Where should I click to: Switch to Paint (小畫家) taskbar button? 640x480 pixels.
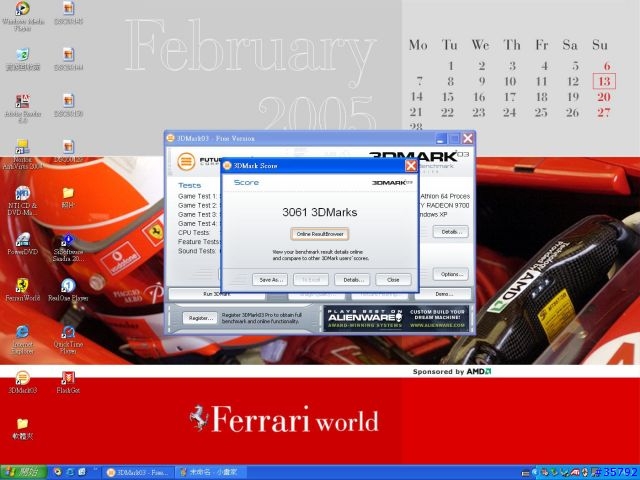(x=211, y=473)
